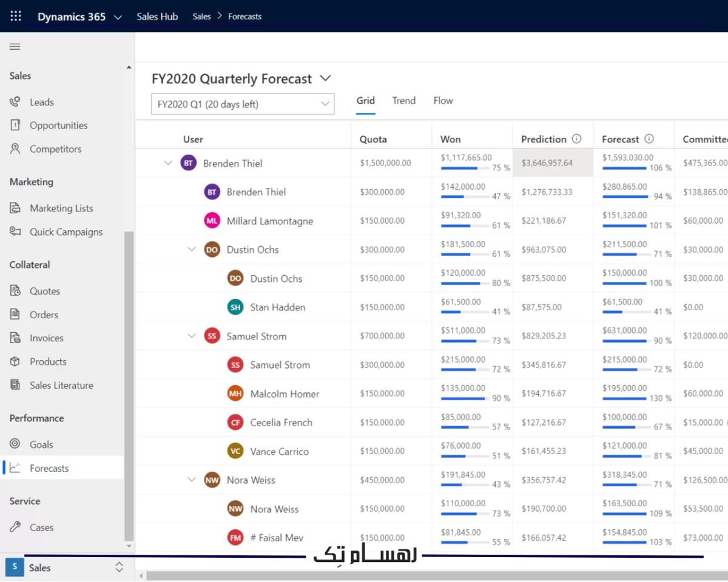Collapse the Brenden Thiel team row
The width and height of the screenshot is (728, 582).
tap(168, 163)
